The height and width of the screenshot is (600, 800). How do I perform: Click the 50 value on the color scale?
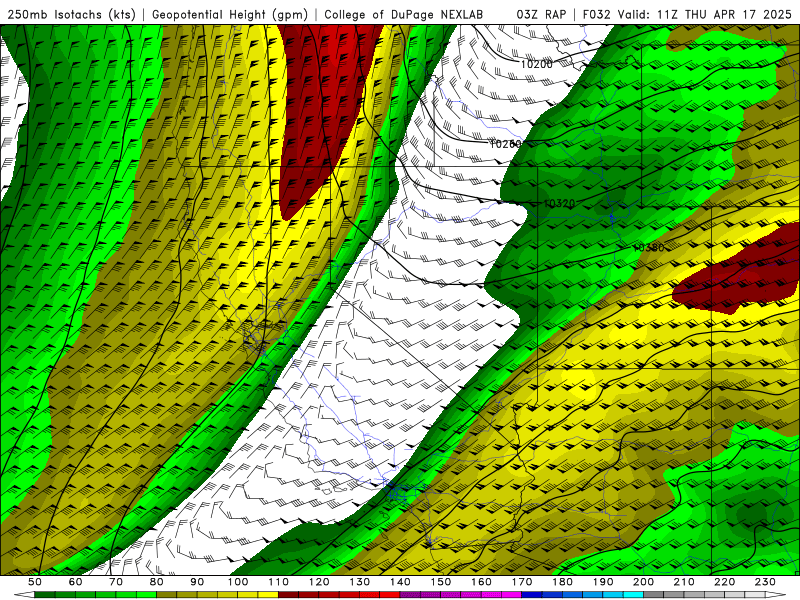pos(35,582)
